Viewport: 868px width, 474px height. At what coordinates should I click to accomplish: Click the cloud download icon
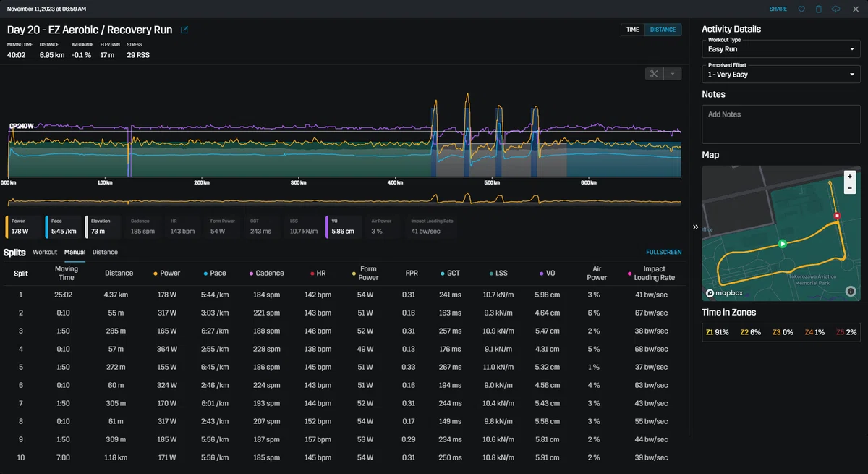[836, 9]
